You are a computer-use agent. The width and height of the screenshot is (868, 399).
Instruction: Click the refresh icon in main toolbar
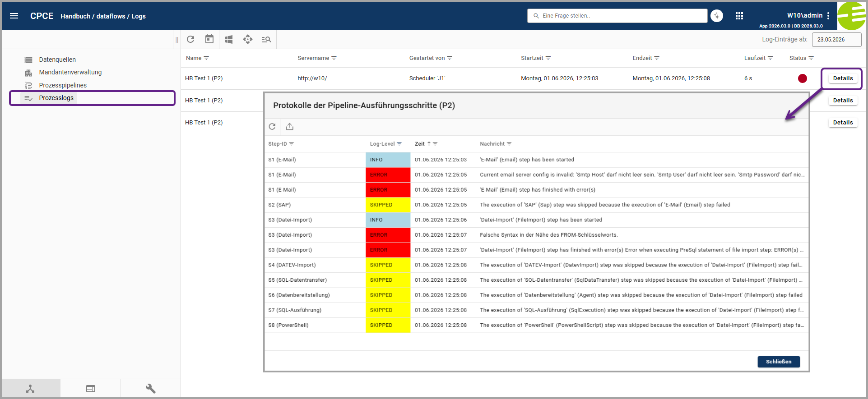(x=190, y=39)
